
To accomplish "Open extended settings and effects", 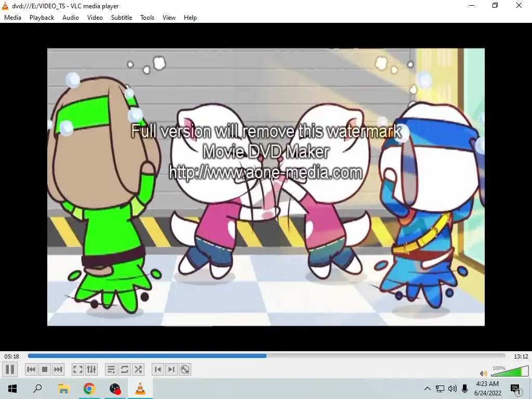I will pos(91,369).
